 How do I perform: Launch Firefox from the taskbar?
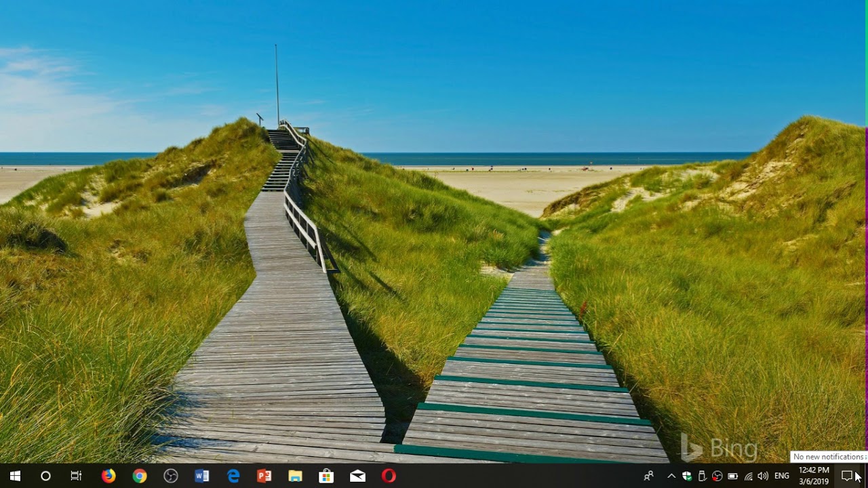point(108,476)
